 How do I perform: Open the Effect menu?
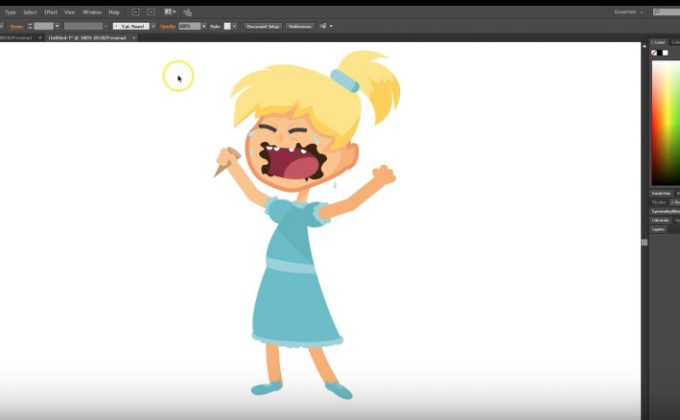51,12
